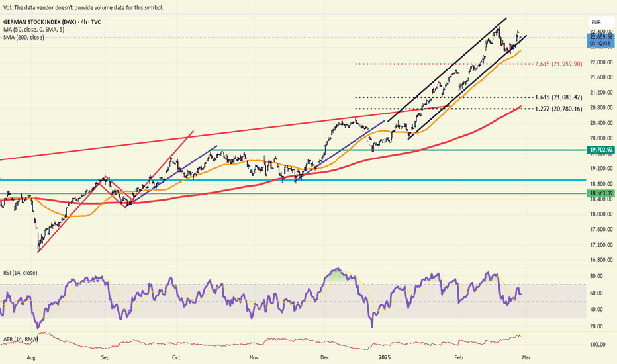The width and height of the screenshot is (617, 364).
Task: Click the current price 22,659.56 label
Action: point(600,37)
